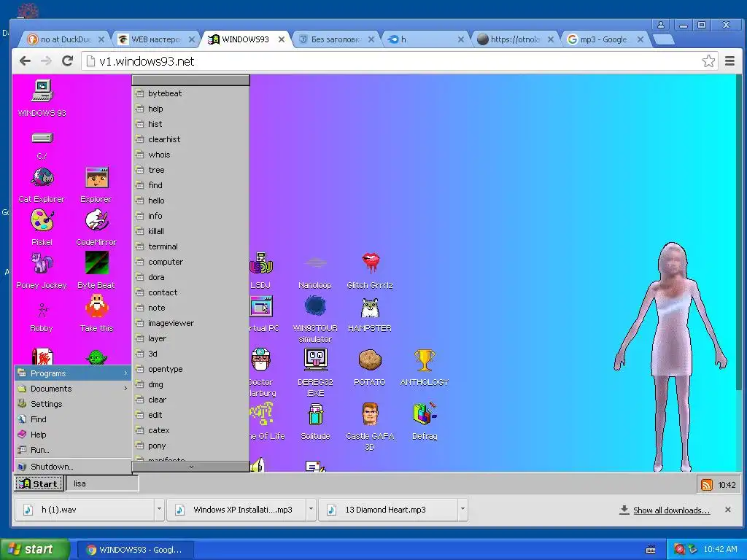The height and width of the screenshot is (560, 747).
Task: Open dropdown for 13 Diamond Heart.mp3
Action: [x=462, y=510]
